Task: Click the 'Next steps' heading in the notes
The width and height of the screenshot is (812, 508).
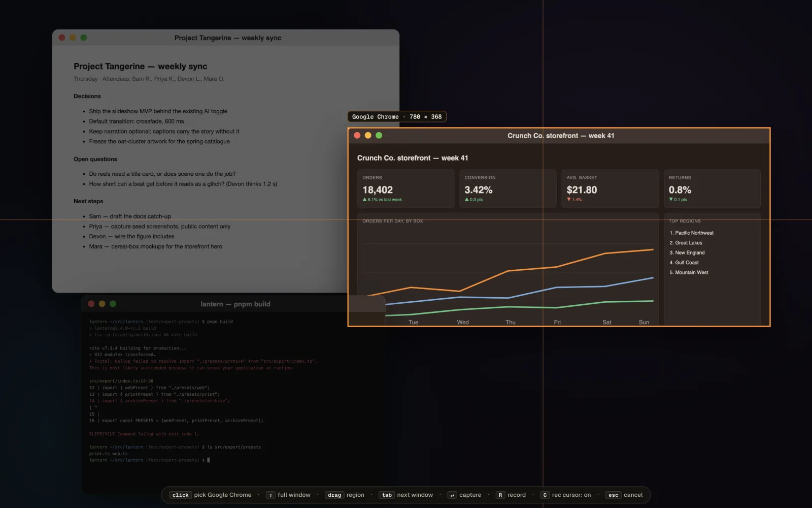Action: tap(88, 201)
